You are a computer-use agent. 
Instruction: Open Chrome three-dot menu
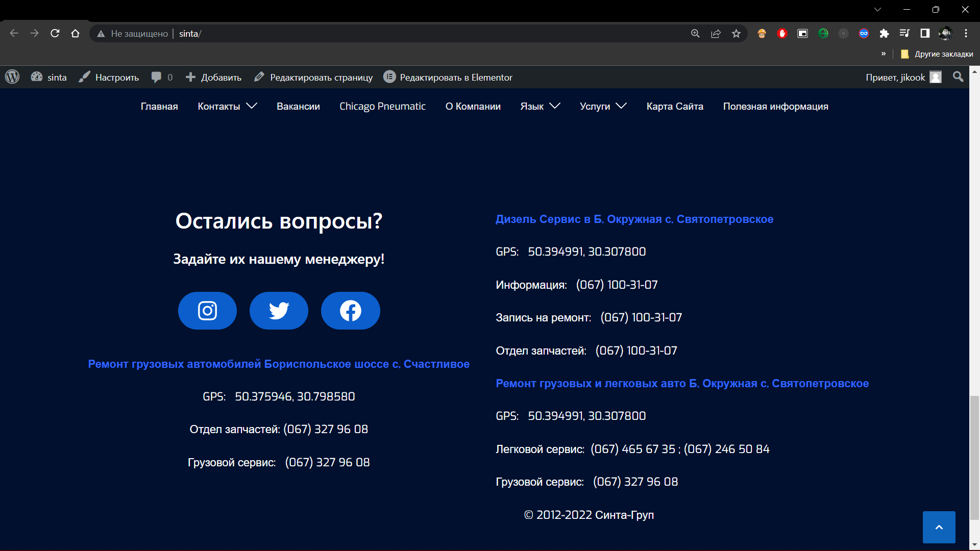[966, 34]
